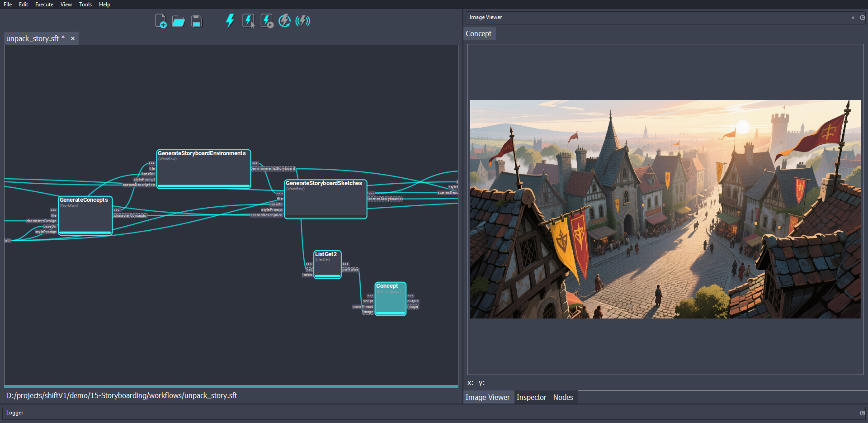This screenshot has width=868, height=423.
Task: Click the execute-from-node step icon
Action: pos(267,21)
